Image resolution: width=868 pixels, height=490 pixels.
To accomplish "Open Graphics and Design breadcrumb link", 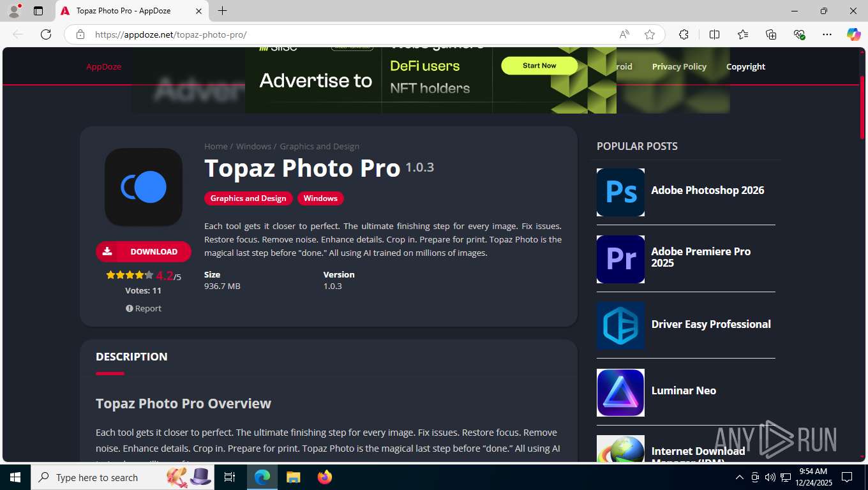I will click(319, 146).
